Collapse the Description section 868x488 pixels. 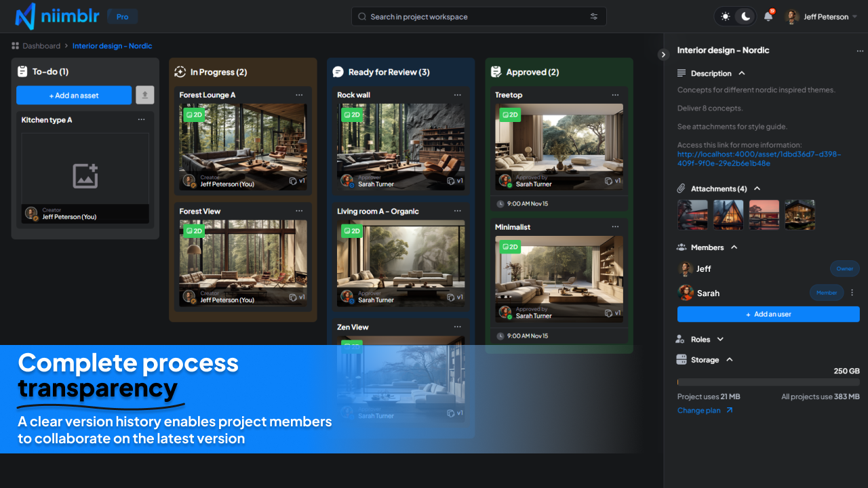742,73
